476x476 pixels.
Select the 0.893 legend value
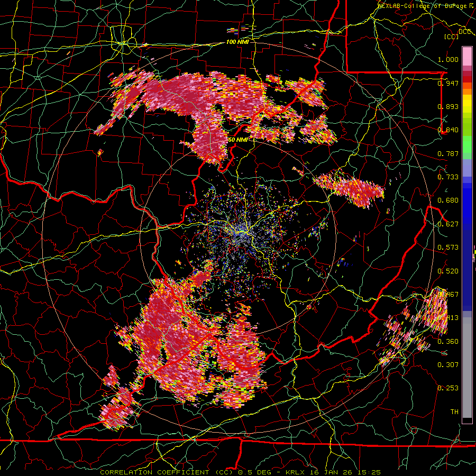point(448,106)
